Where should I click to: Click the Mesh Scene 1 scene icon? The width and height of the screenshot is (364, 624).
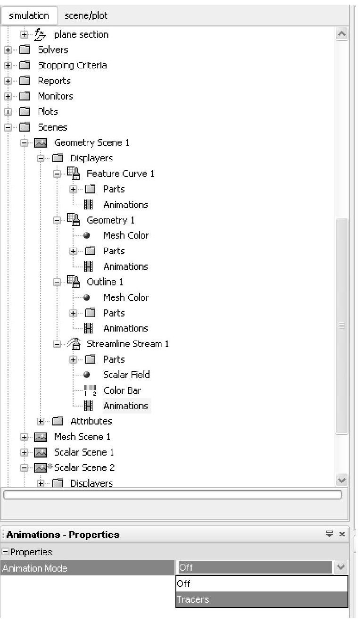(x=41, y=437)
